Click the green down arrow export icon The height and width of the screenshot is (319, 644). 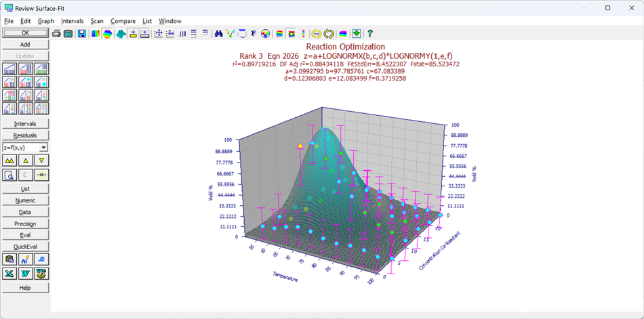pyautogui.click(x=357, y=34)
